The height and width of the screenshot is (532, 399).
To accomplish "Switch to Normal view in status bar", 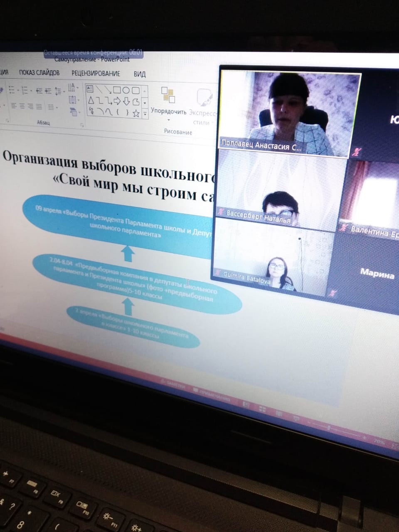I will coord(246,404).
